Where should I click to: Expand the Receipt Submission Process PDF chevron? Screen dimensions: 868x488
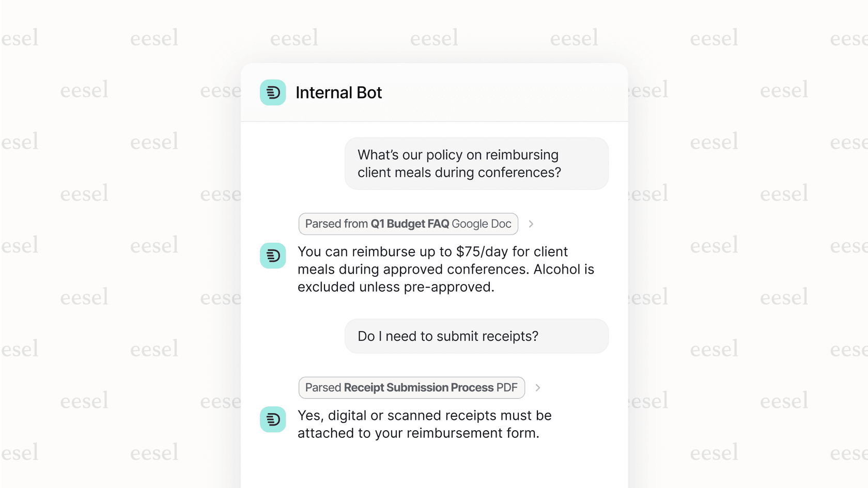pyautogui.click(x=538, y=387)
